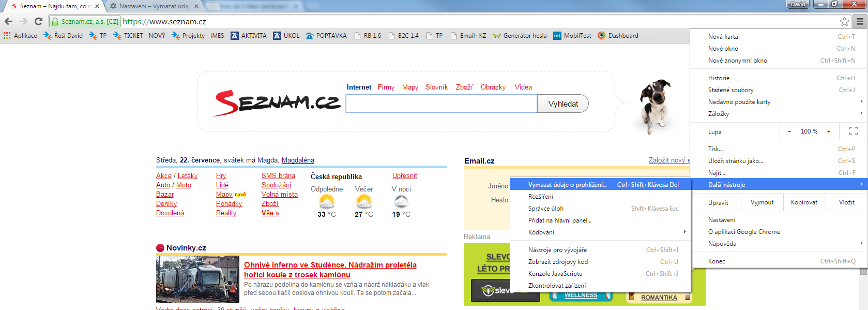Click the Kopírovat edit button

click(804, 202)
